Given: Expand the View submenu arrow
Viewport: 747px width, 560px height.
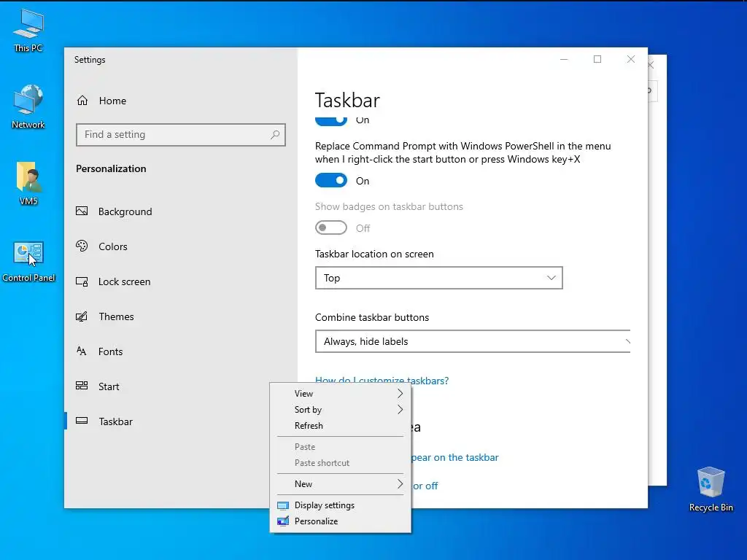Looking at the screenshot, I should coord(400,393).
